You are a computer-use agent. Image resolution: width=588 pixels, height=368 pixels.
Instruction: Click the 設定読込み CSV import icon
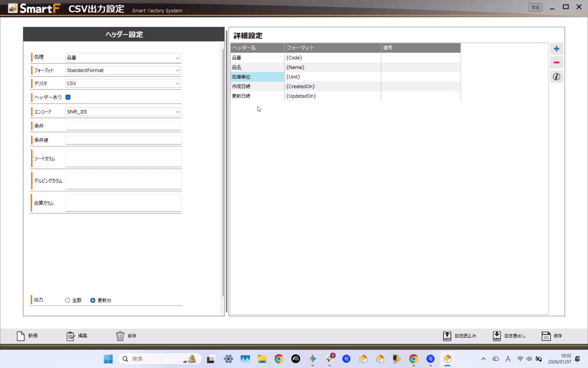point(447,336)
